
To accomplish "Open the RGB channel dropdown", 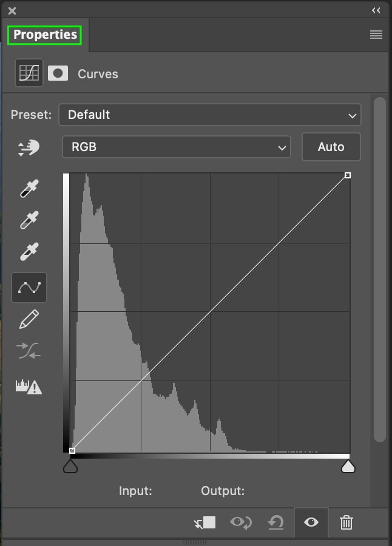I will coord(177,147).
